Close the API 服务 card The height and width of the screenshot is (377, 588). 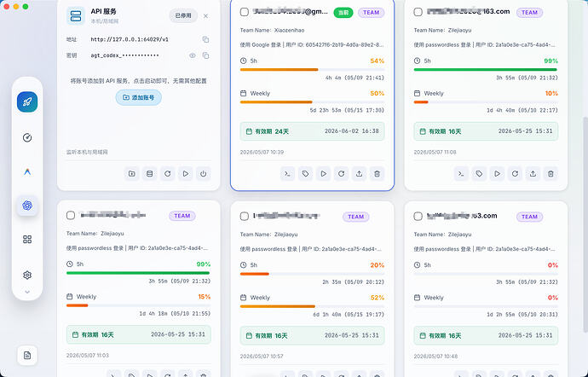205,15
